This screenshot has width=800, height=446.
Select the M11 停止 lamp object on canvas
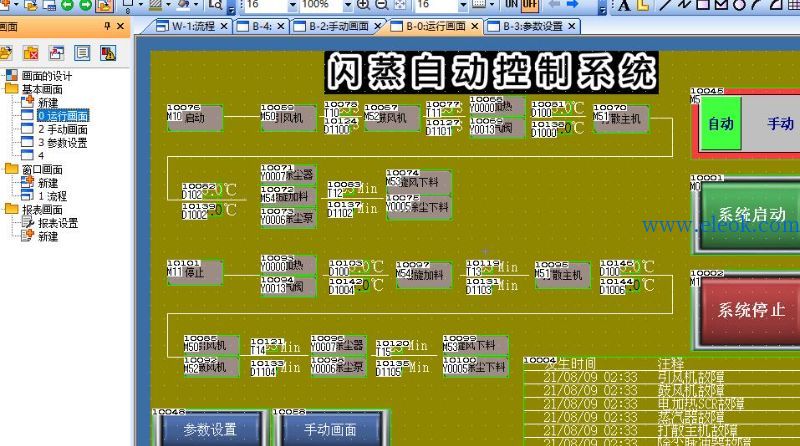tap(194, 272)
